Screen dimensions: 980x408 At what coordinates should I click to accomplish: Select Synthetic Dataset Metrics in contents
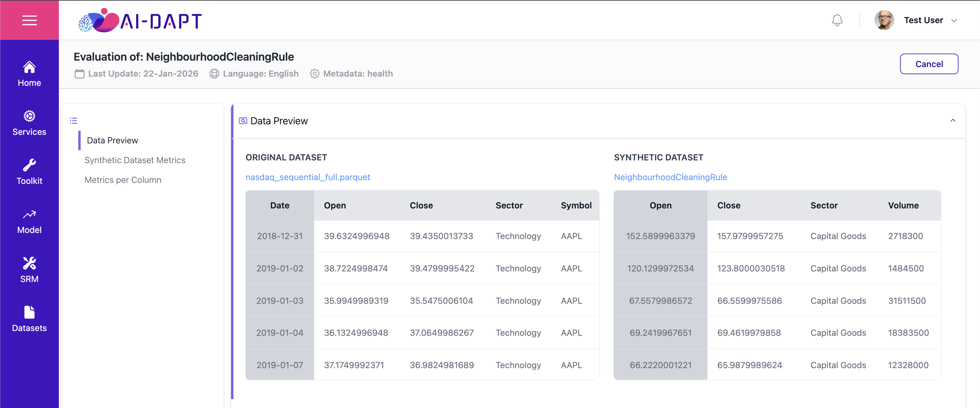pyautogui.click(x=135, y=160)
